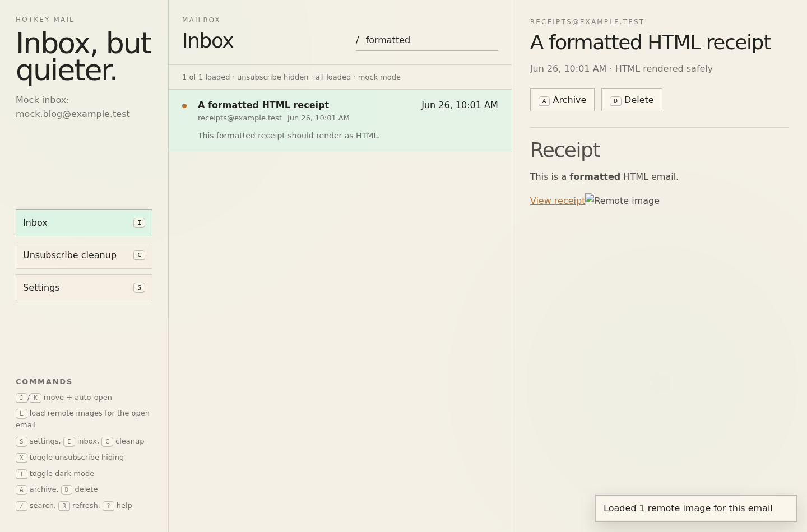Click the D key badge on Delete
Image resolution: width=807 pixels, height=532 pixels.
coord(615,101)
